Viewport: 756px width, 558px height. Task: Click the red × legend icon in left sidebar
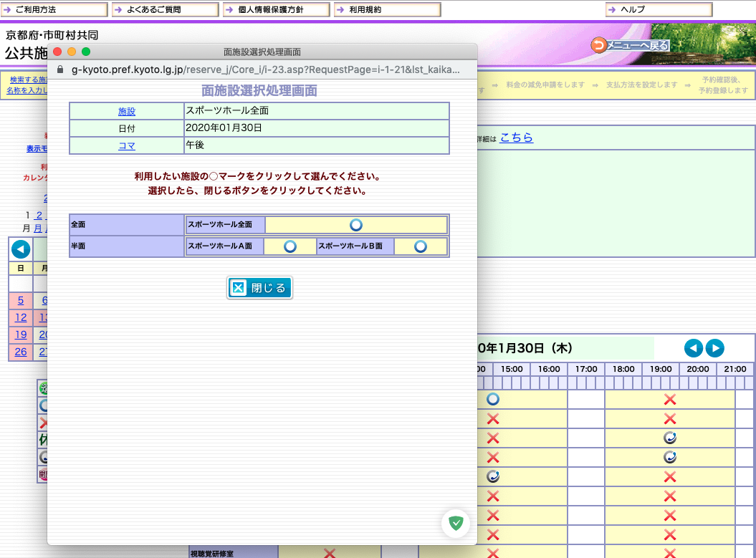42,424
